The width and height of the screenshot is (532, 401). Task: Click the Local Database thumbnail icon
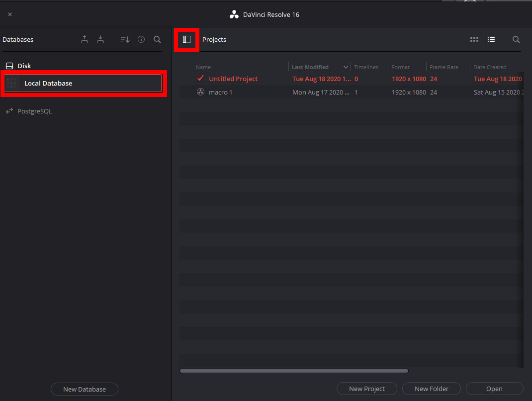tap(11, 83)
